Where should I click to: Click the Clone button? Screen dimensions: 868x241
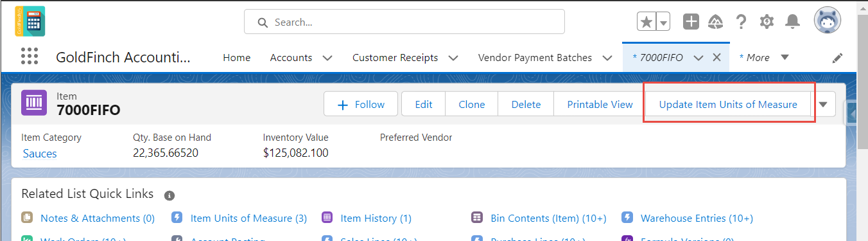click(472, 104)
